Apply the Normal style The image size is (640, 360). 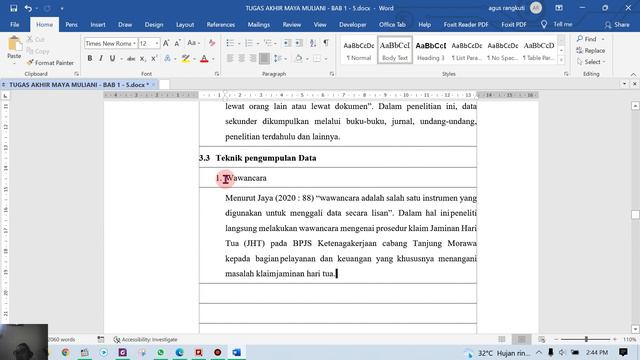[359, 51]
